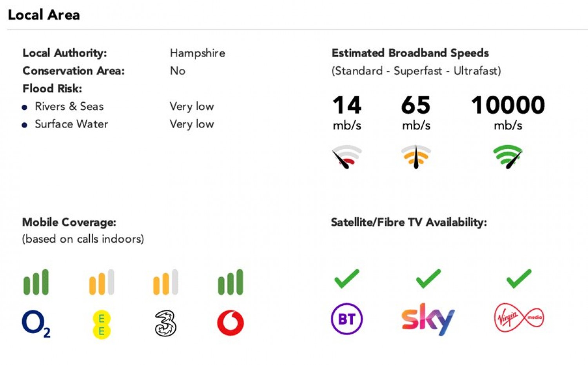Click the purple BT logo
Viewport: 588px width, 365px height.
(347, 319)
